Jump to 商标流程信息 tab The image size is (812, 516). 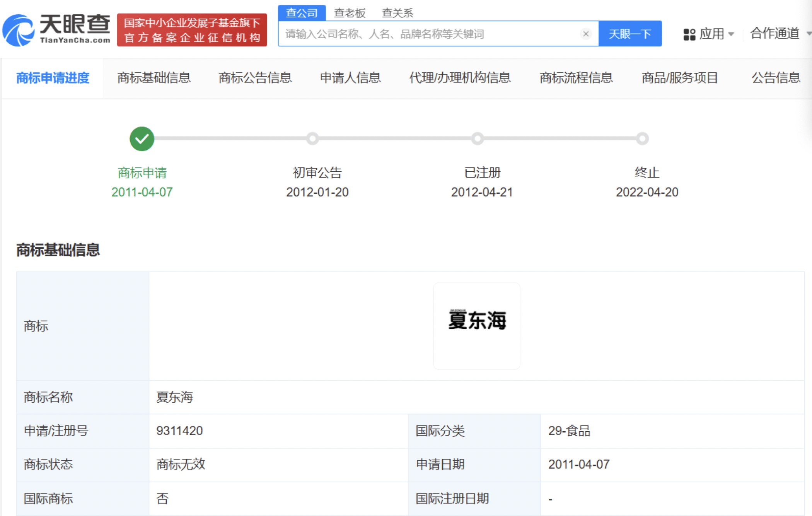[576, 78]
